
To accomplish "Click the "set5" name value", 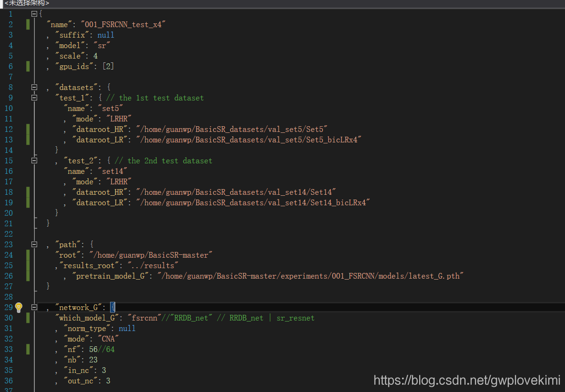I will click(x=110, y=109).
